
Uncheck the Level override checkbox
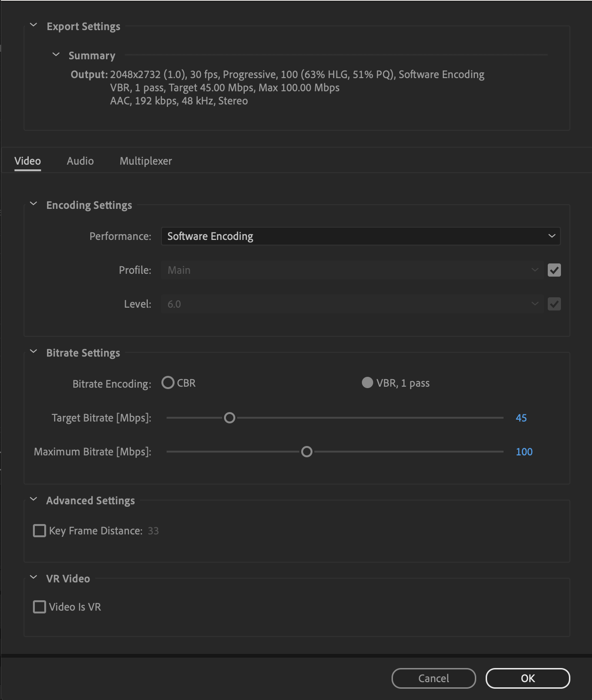(554, 304)
